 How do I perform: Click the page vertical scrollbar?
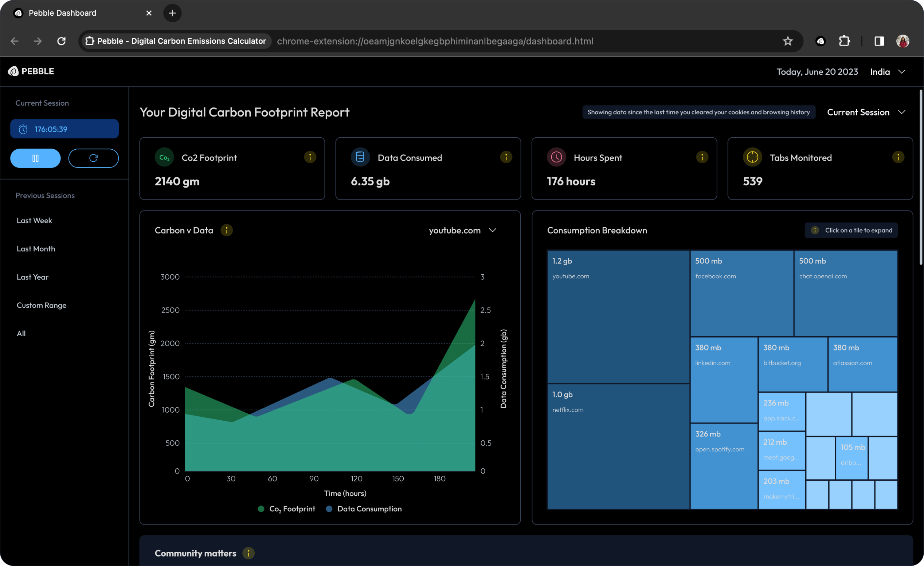tap(920, 177)
